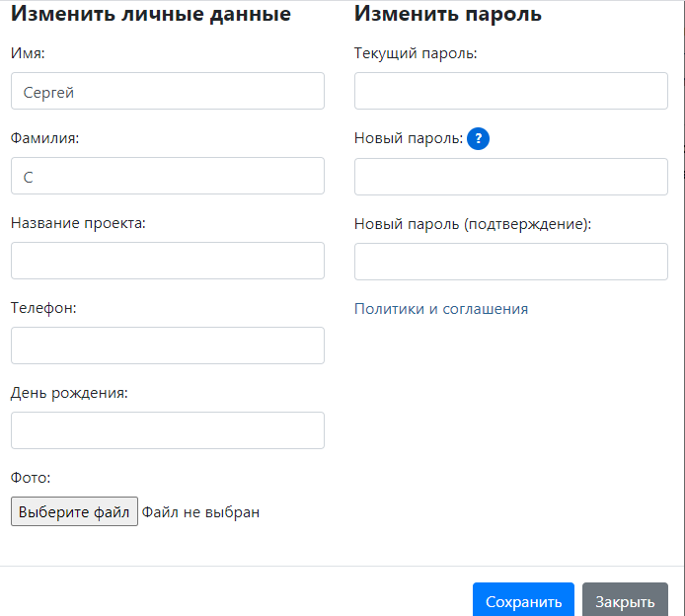Image resolution: width=685 pixels, height=616 pixels.
Task: Click the Имя: label
Action: (x=28, y=53)
